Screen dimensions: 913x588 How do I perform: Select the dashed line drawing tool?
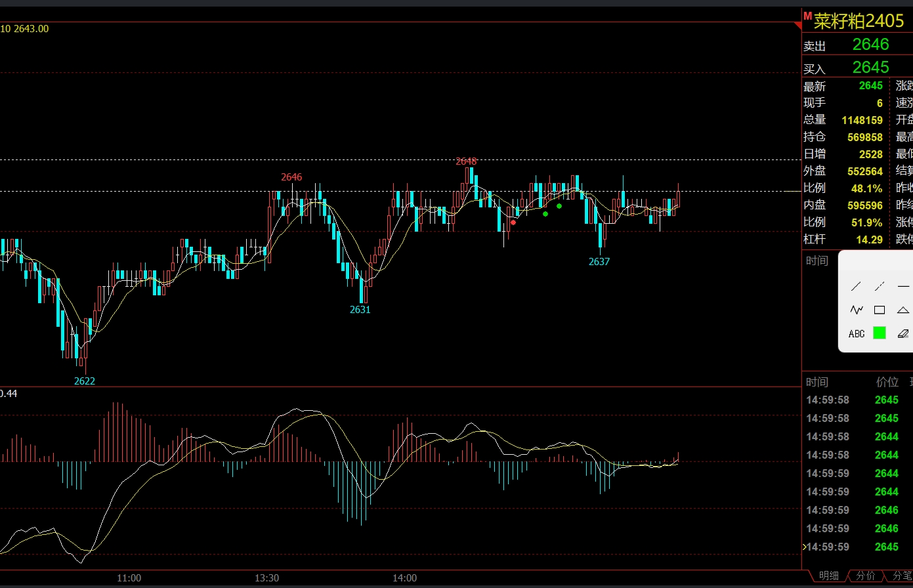(880, 287)
